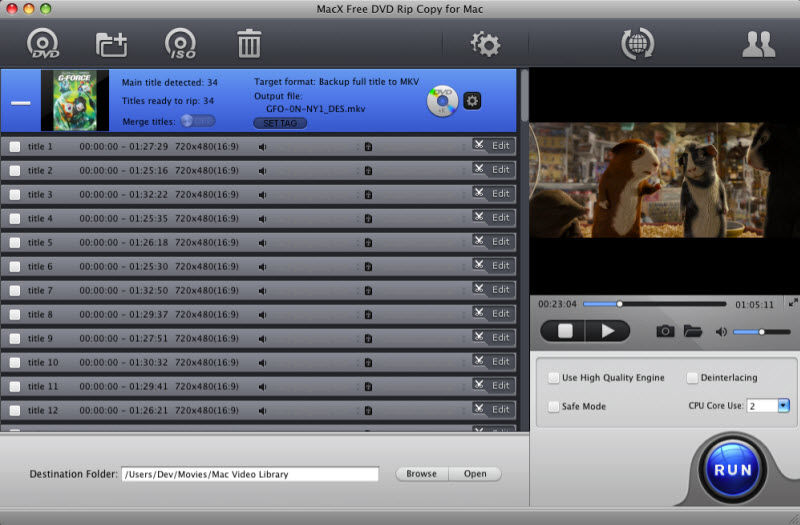The width and height of the screenshot is (800, 525).
Task: Click subtitle icon of title 11
Action: 368,387
